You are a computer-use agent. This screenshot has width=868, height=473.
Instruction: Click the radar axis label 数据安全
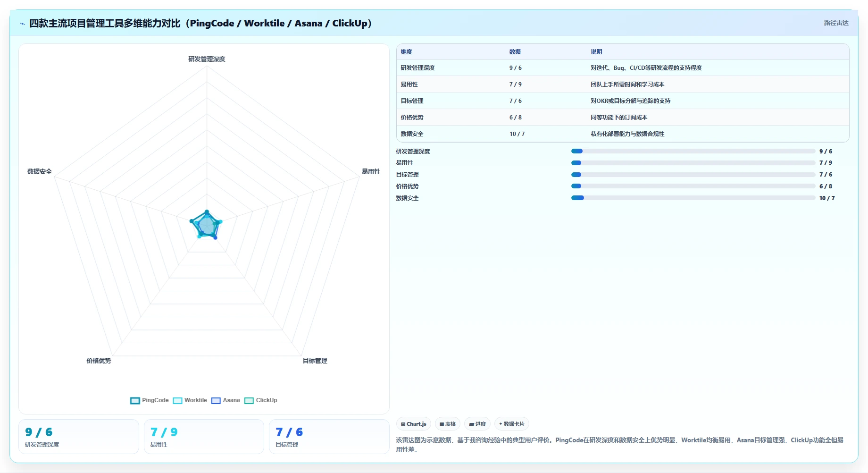(40, 171)
